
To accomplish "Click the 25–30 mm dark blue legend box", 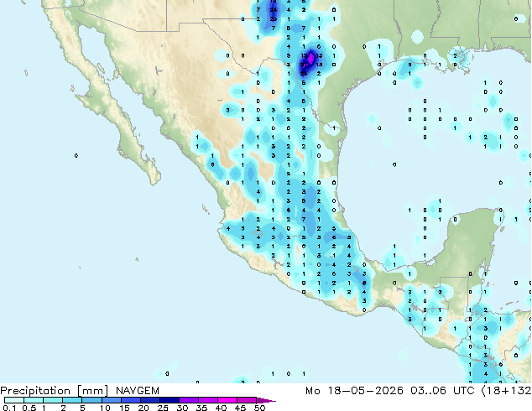I will coord(169,400).
